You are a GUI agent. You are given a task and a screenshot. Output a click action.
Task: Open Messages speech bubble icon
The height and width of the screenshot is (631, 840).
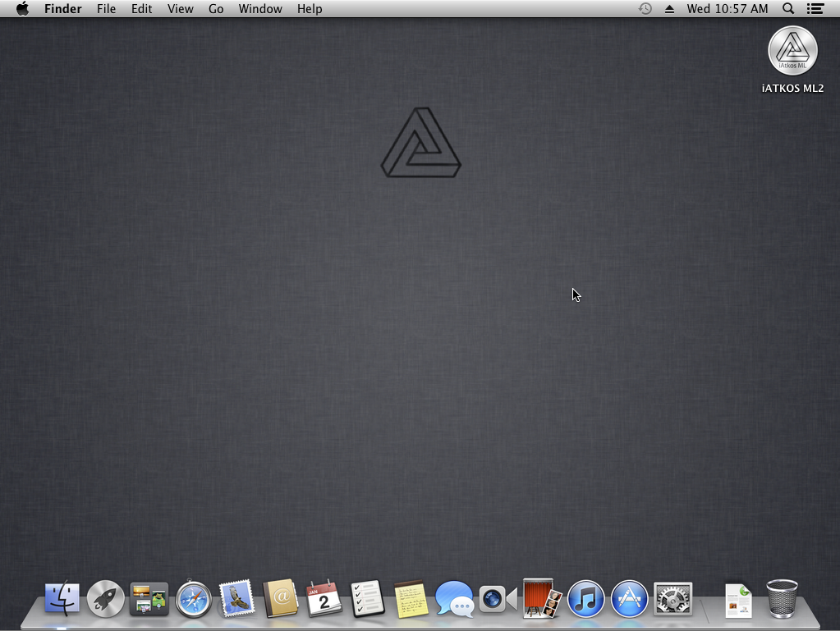[x=454, y=599]
